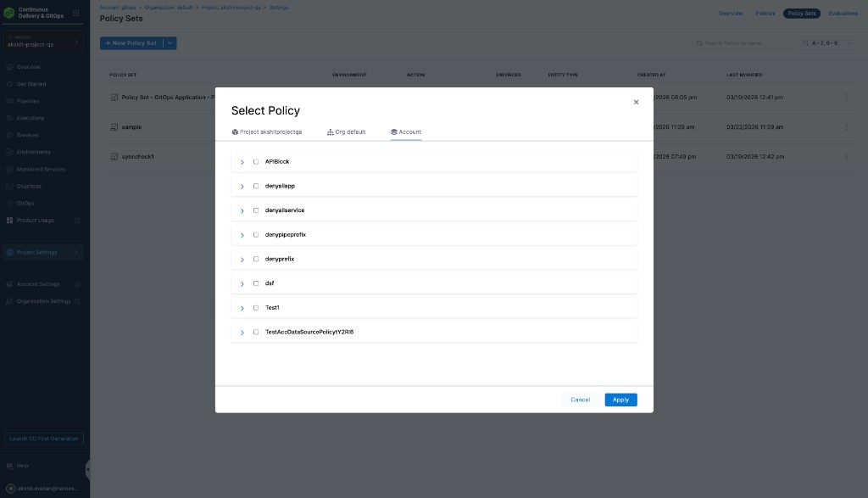Check the APIBlock policy checkbox

coord(256,161)
